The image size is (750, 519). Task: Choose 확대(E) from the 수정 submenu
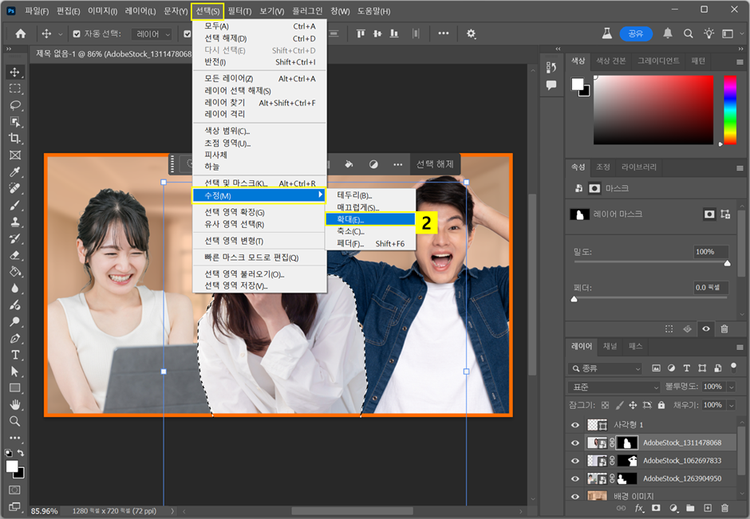(x=351, y=220)
